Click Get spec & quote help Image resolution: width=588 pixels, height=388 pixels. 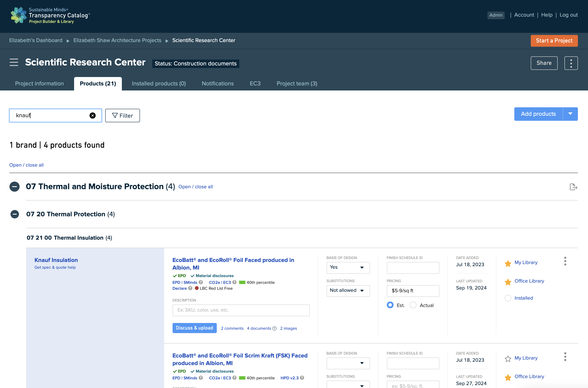(x=55, y=267)
